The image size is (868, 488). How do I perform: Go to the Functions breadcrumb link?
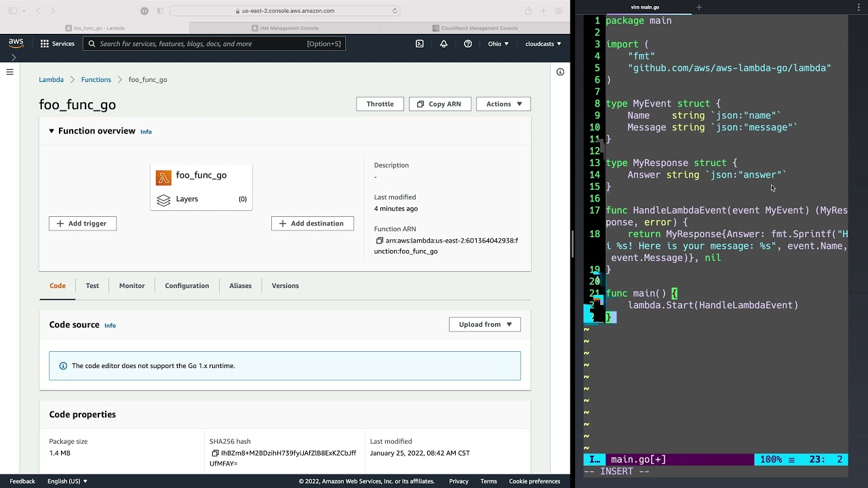coord(96,80)
